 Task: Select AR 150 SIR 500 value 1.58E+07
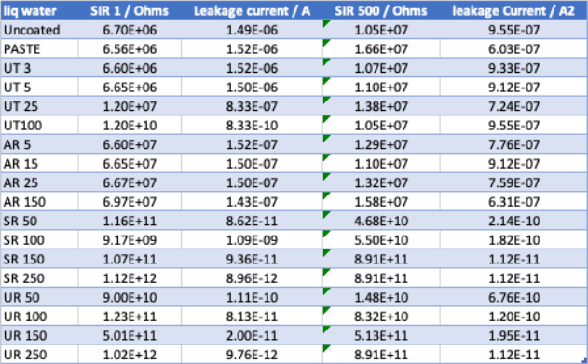coord(381,202)
